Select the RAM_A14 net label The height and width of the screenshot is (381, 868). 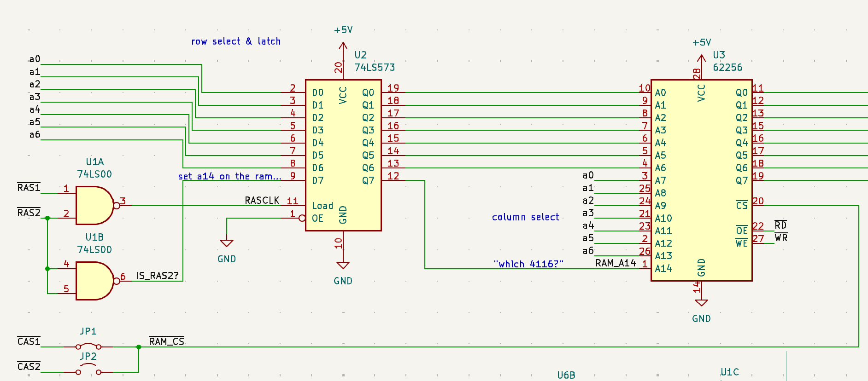(616, 263)
